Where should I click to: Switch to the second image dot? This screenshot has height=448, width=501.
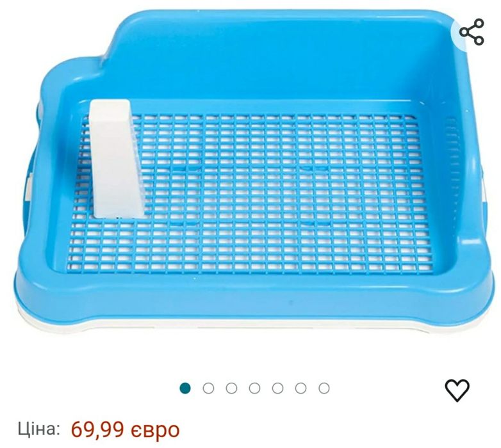click(208, 388)
